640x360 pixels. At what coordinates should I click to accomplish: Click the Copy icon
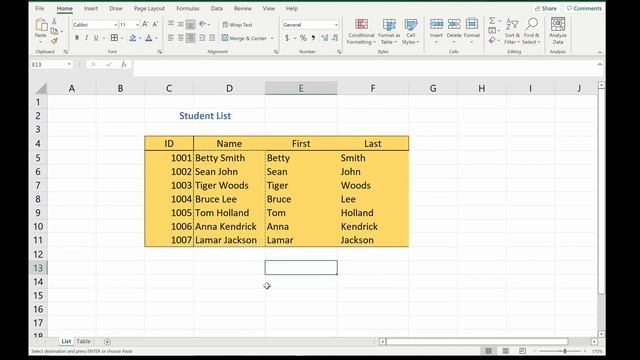click(x=54, y=31)
